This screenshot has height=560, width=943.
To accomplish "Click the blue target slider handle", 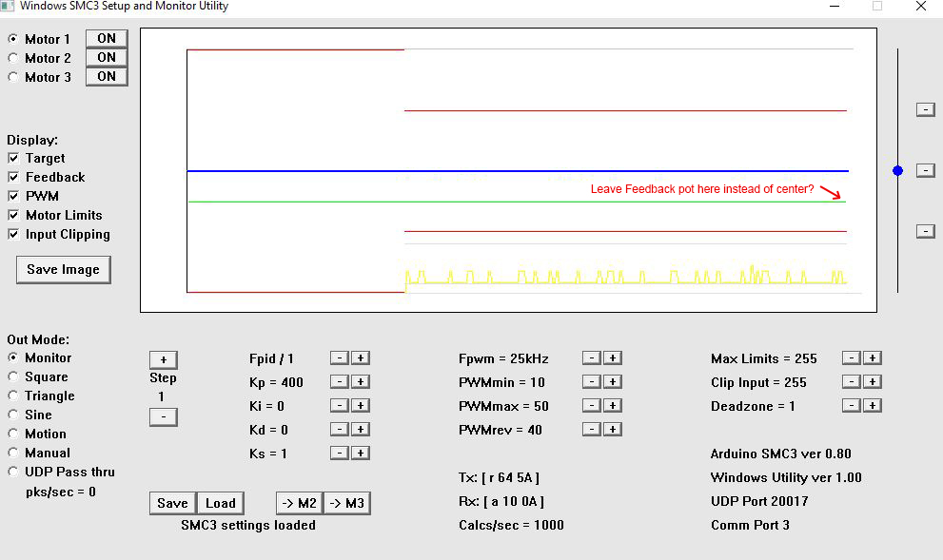I will [x=898, y=170].
